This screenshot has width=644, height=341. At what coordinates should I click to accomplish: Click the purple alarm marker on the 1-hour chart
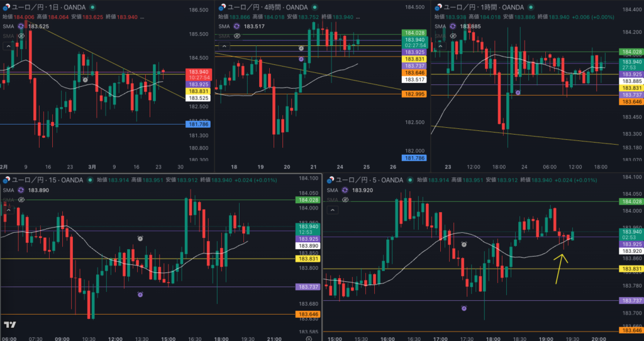[x=518, y=92]
